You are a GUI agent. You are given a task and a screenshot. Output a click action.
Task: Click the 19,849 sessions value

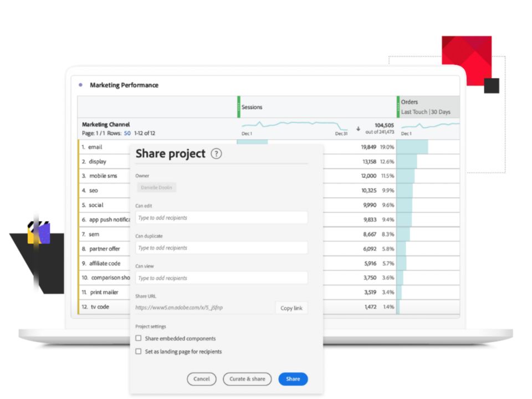click(369, 147)
